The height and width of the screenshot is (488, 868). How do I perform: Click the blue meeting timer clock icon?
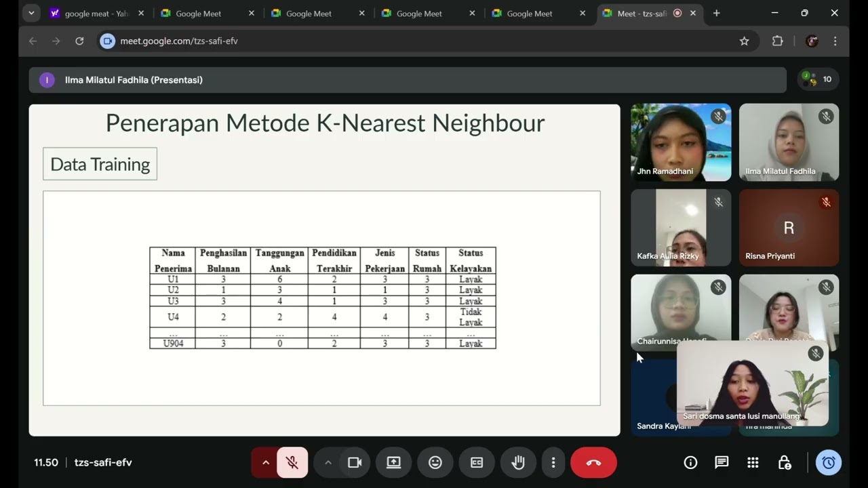click(x=829, y=462)
